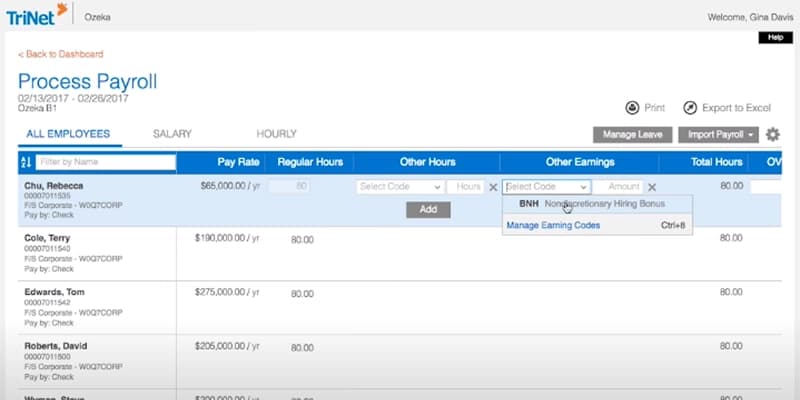Click pay rate $190,000.00 / yr
Screen dimensions: 800x400
[x=227, y=238]
